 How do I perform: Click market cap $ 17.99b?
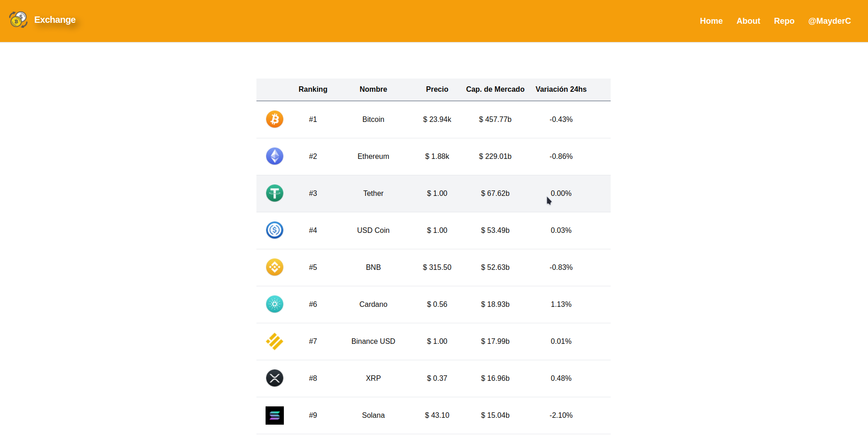[x=495, y=341]
